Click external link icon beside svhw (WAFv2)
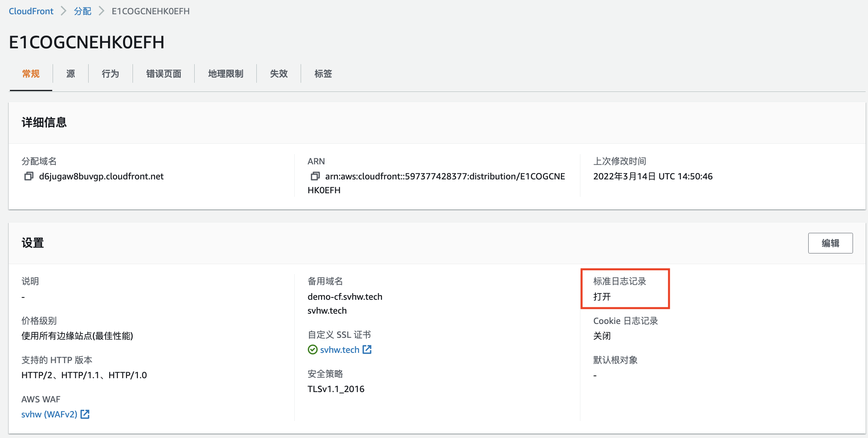The height and width of the screenshot is (438, 868). click(85, 414)
